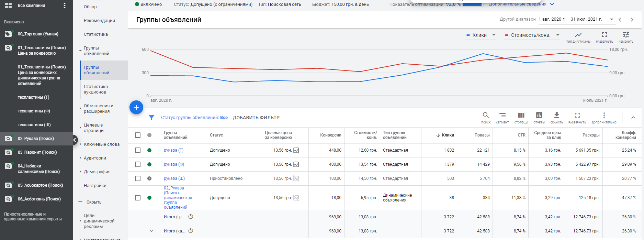The image size is (644, 240).
Task: Click the shopping tag icon of 00_Торговая campaign
Action: coord(8,34)
